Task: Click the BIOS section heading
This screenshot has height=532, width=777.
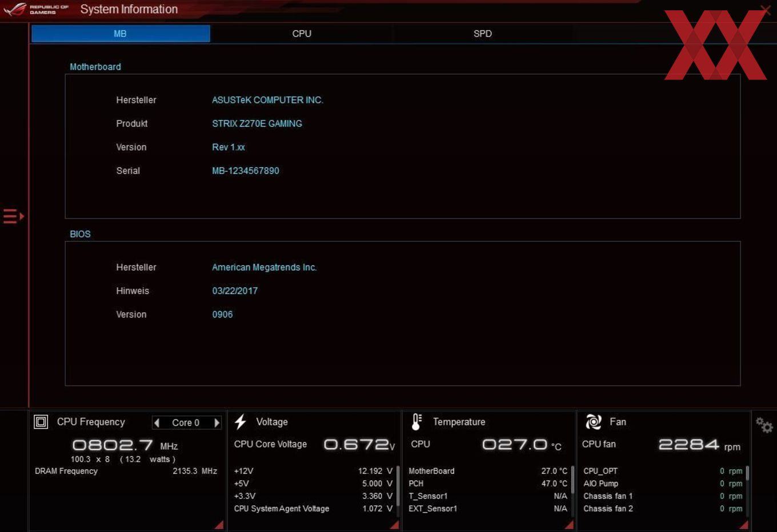Action: 80,234
